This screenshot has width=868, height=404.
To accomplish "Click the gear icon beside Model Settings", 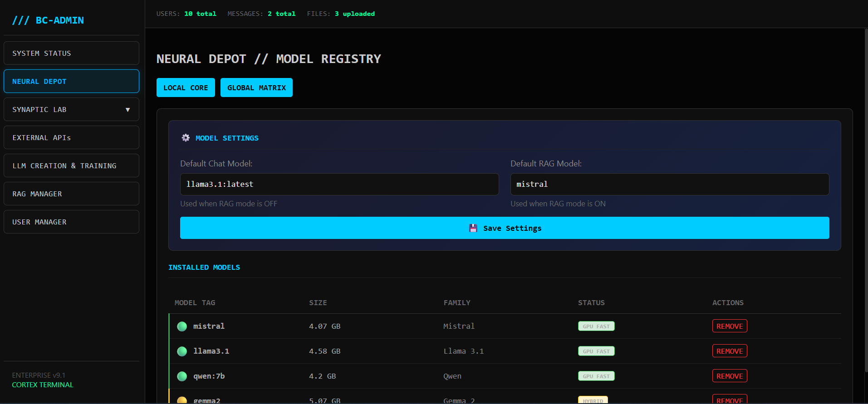I will 186,138.
